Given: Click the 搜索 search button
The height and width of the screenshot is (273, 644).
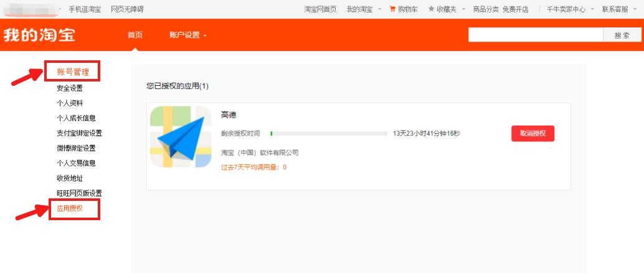Looking at the screenshot, I should coord(622,35).
